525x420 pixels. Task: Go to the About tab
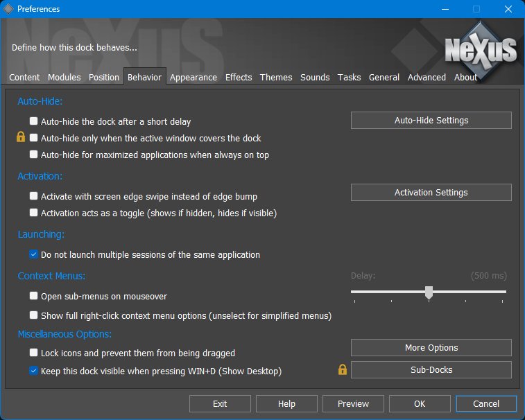click(x=465, y=78)
